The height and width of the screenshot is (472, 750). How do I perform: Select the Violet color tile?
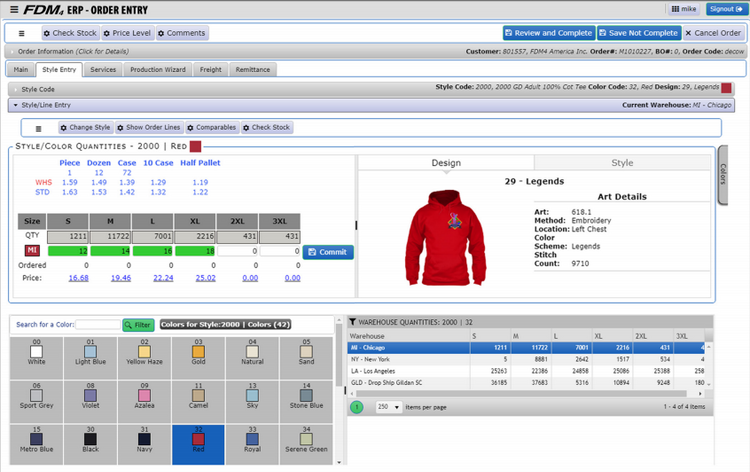tap(90, 401)
